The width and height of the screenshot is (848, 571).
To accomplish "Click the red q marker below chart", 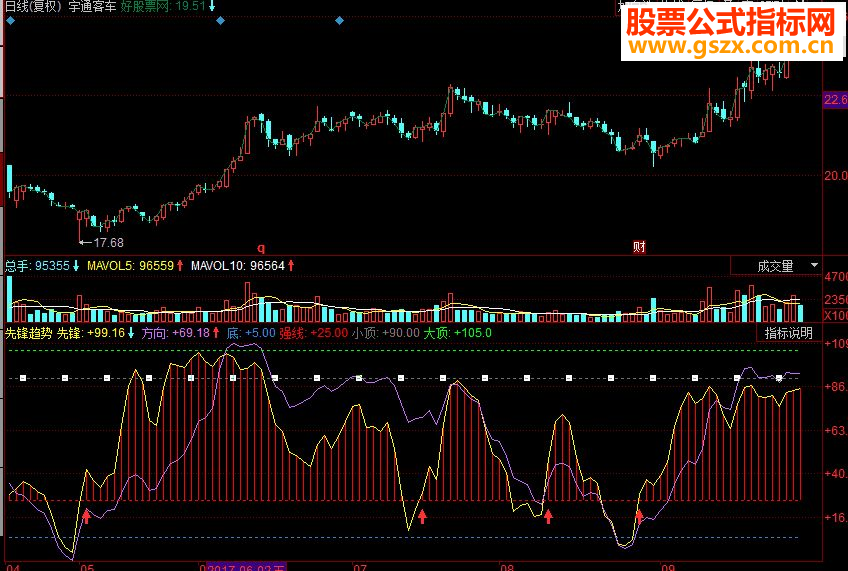I will (x=261, y=248).
